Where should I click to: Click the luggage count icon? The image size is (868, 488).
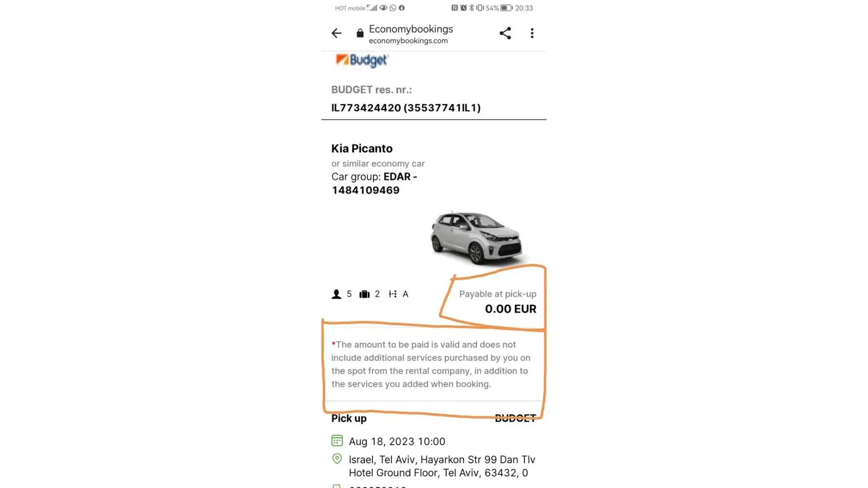click(x=364, y=294)
